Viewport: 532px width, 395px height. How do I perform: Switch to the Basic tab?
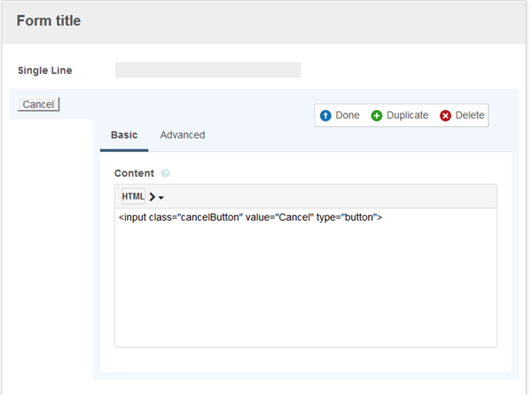(124, 135)
